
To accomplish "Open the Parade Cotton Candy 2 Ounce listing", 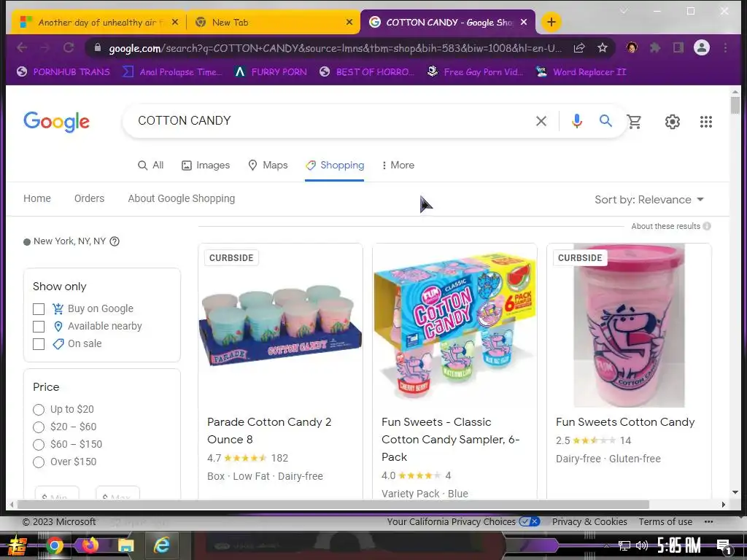I will pos(269,430).
